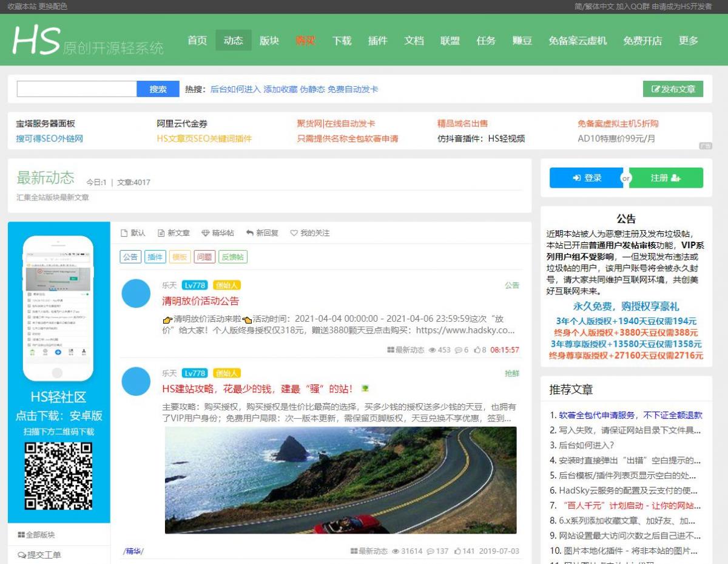728x564 pixels.
Task: Open 乐天's avatar on the 清明放价活动公告 post
Action: (136, 294)
